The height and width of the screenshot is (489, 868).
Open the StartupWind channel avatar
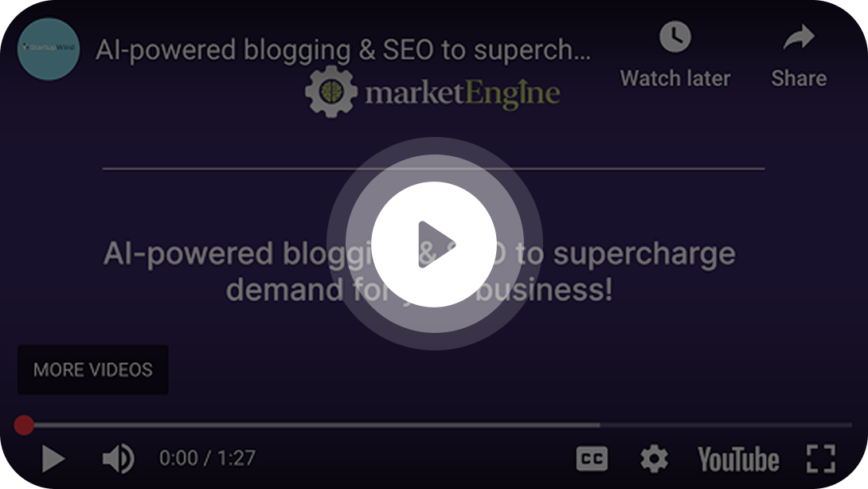coord(49,49)
